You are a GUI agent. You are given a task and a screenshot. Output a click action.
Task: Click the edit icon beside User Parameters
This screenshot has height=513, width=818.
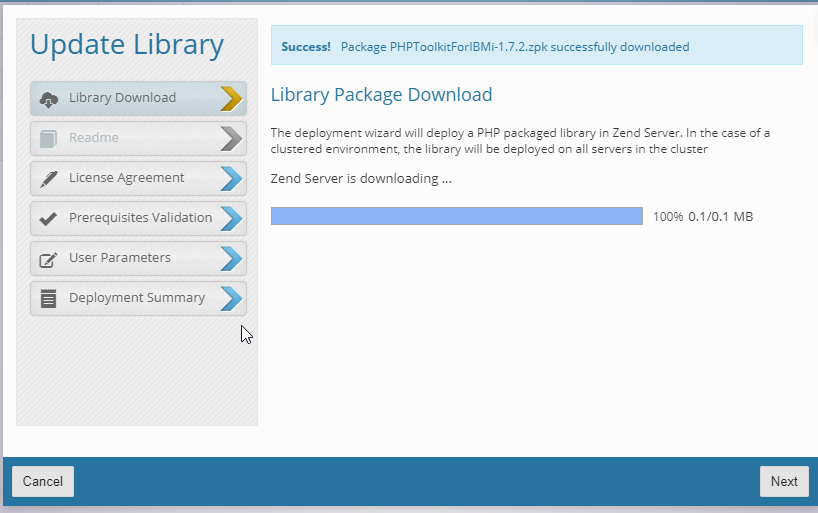coord(48,259)
